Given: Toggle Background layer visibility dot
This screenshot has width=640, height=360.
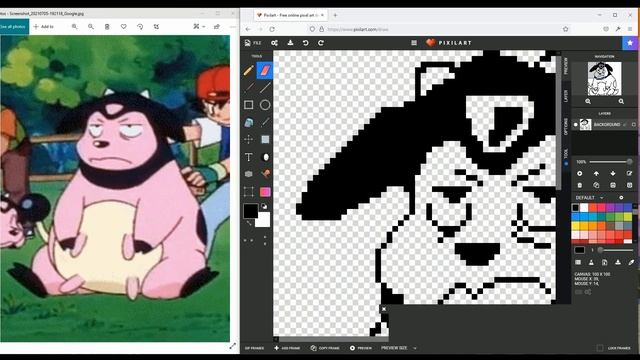Looking at the screenshot, I should (x=576, y=124).
